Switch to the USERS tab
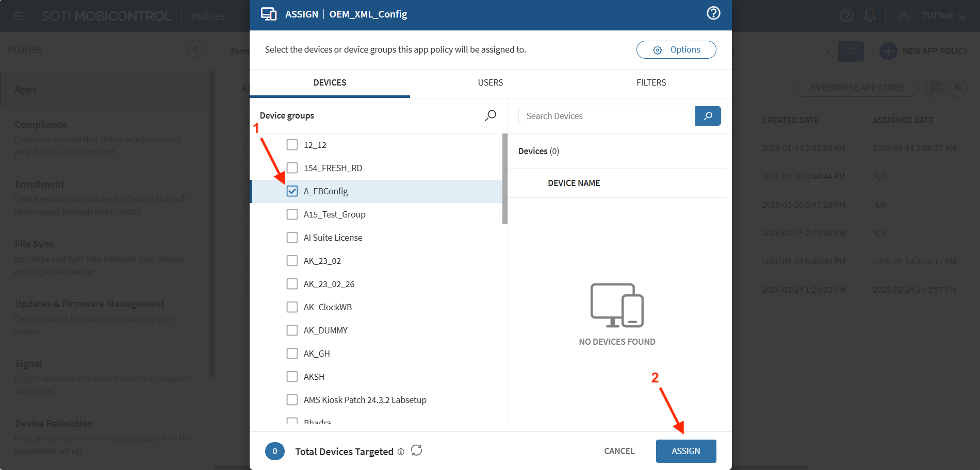 (x=490, y=82)
